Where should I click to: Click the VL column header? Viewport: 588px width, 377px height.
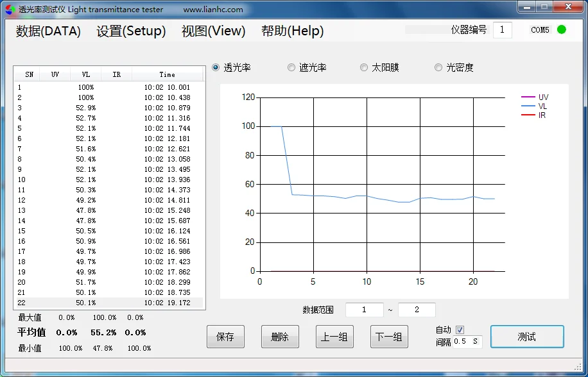click(86, 74)
